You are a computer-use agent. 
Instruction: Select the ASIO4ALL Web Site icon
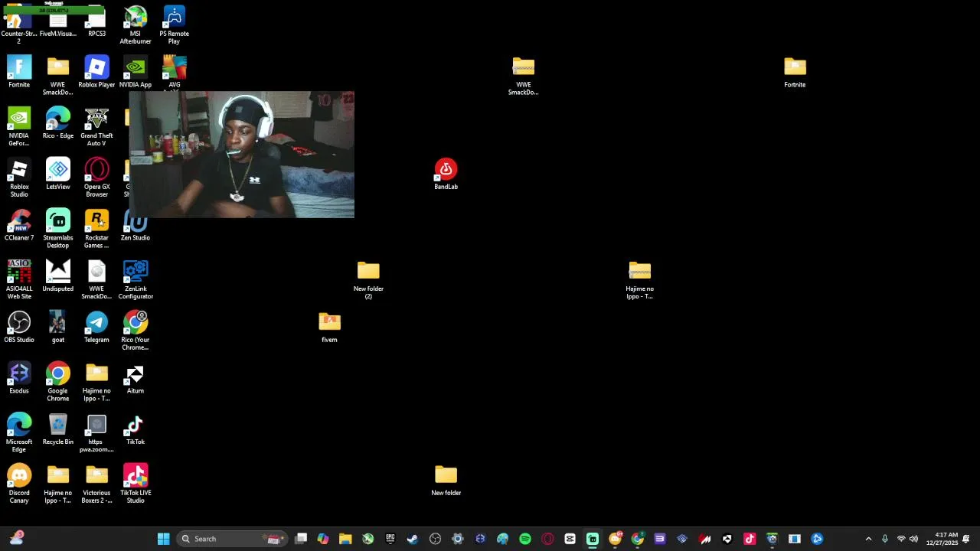19,280
